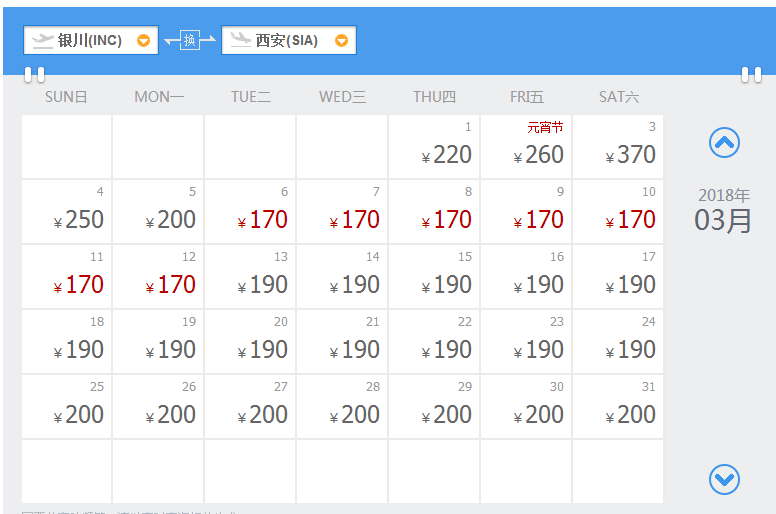Image resolution: width=776 pixels, height=514 pixels.
Task: Go to next month with down arrow
Action: (x=724, y=479)
